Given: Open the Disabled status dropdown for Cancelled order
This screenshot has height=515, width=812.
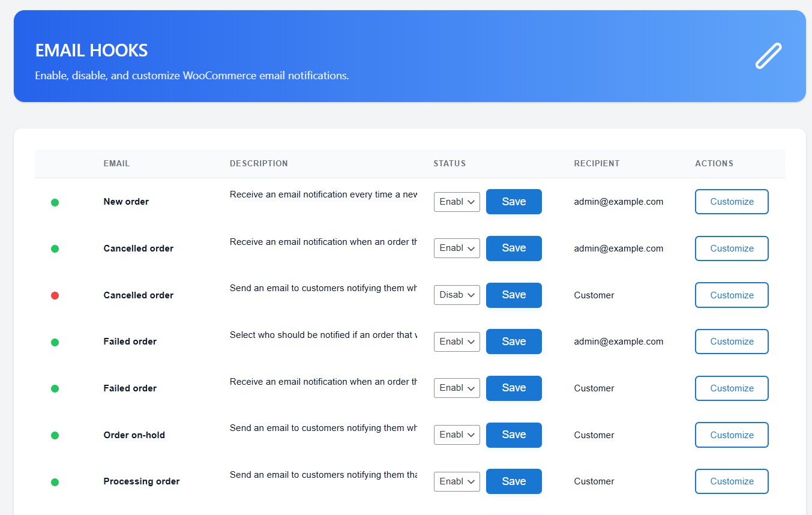Looking at the screenshot, I should point(457,295).
